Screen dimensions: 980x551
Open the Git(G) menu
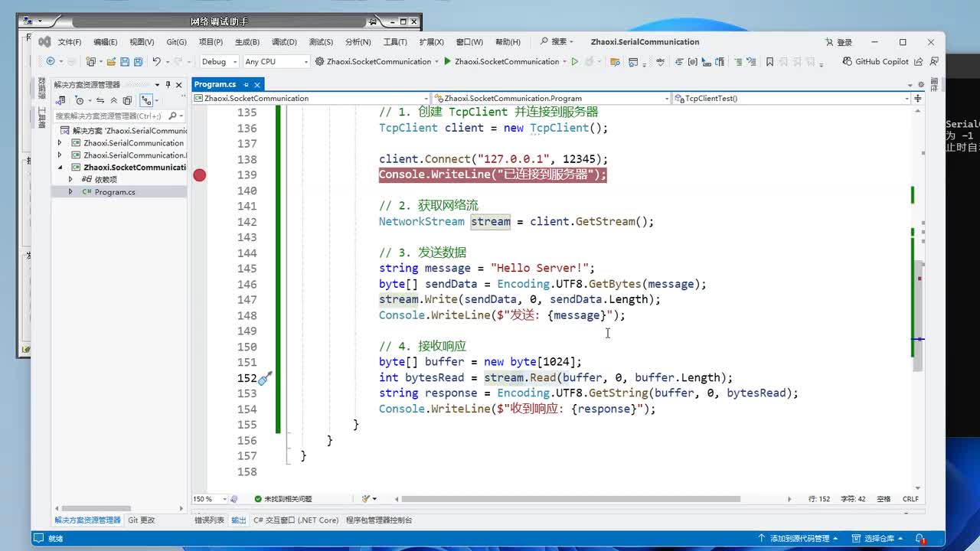click(x=177, y=42)
